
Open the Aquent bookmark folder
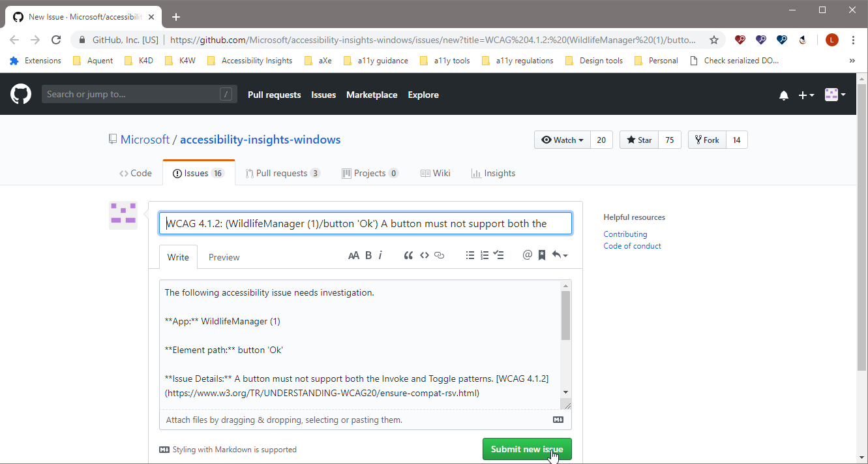[x=92, y=61]
